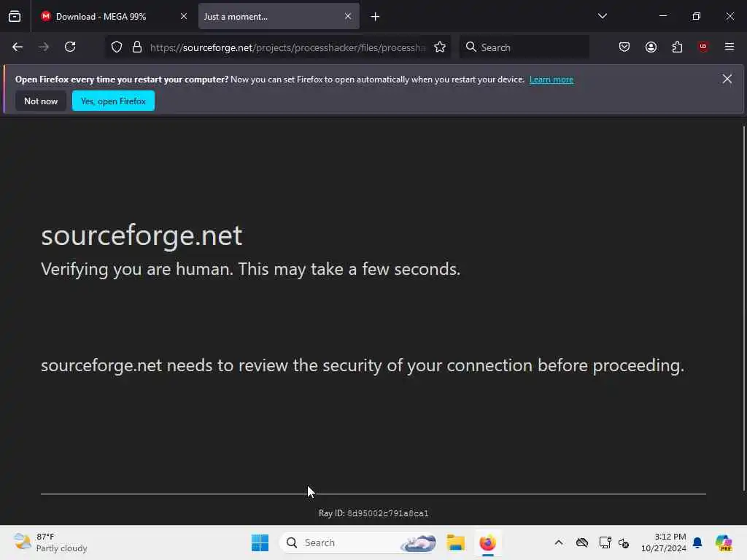Click Verifying you are human text

pyautogui.click(x=251, y=270)
